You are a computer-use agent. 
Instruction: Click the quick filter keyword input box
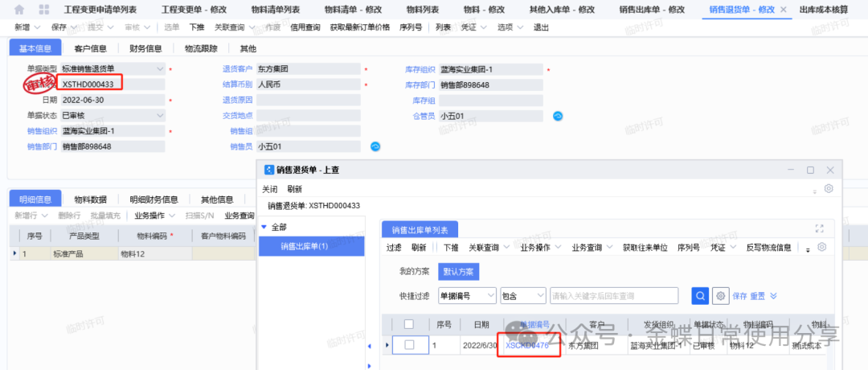[x=617, y=295]
